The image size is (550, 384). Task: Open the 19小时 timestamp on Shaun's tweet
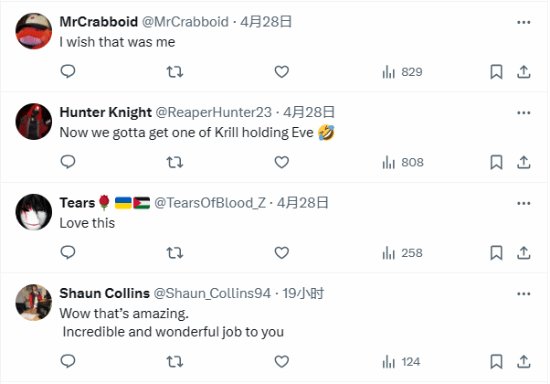point(303,293)
